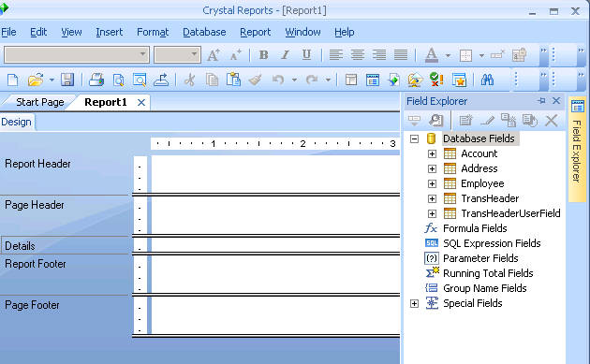Click the Print icon
Image resolution: width=590 pixels, height=364 pixels.
click(x=96, y=80)
